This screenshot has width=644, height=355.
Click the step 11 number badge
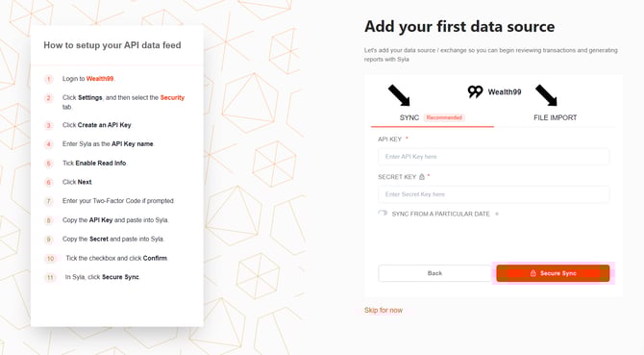[x=50, y=277]
